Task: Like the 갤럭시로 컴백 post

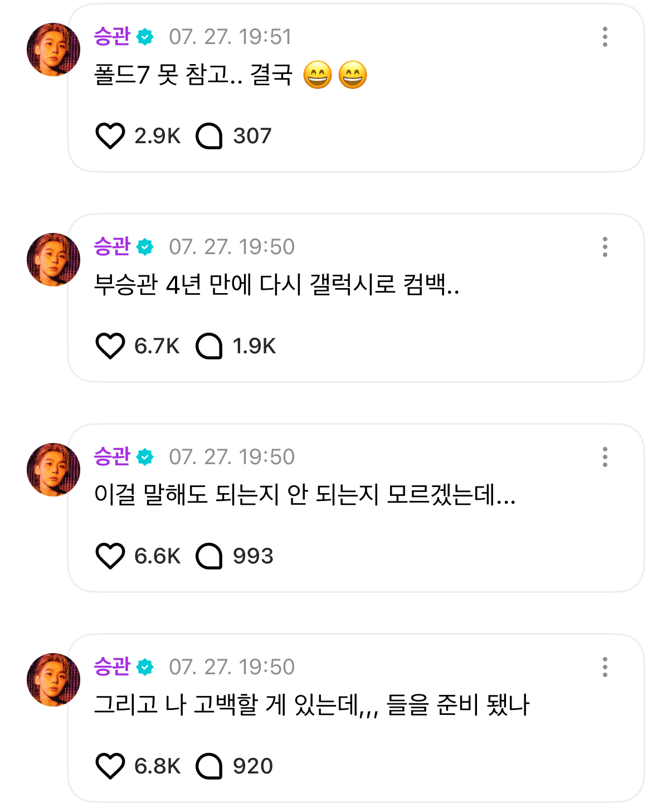Action: click(110, 346)
